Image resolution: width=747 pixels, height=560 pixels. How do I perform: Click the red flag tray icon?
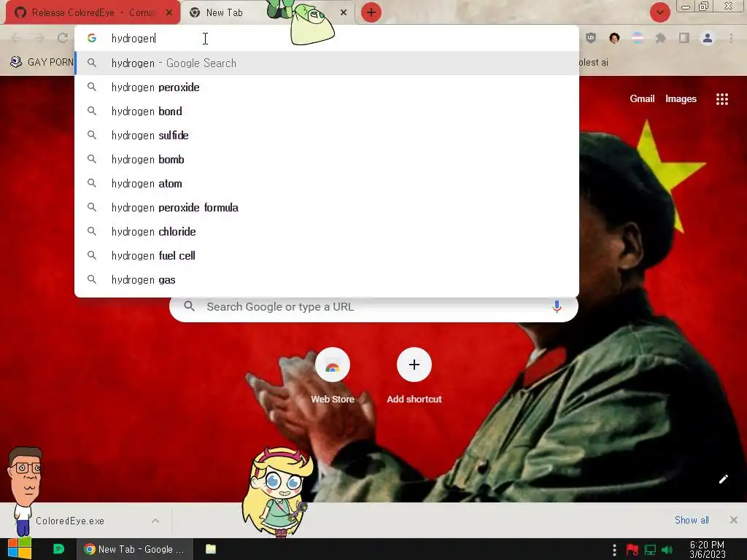(632, 550)
